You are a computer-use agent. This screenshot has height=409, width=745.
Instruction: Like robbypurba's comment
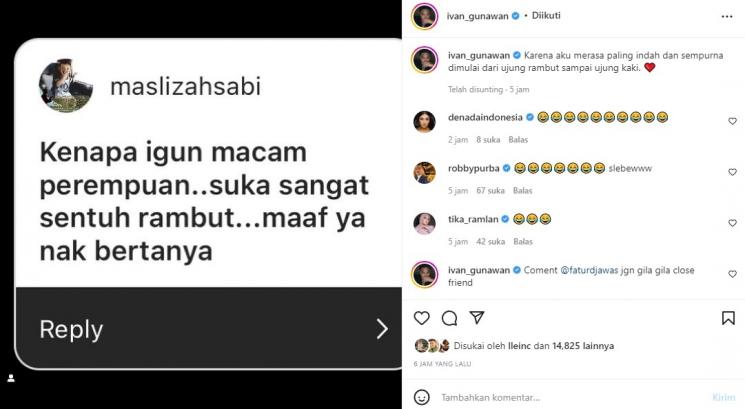pyautogui.click(x=732, y=172)
